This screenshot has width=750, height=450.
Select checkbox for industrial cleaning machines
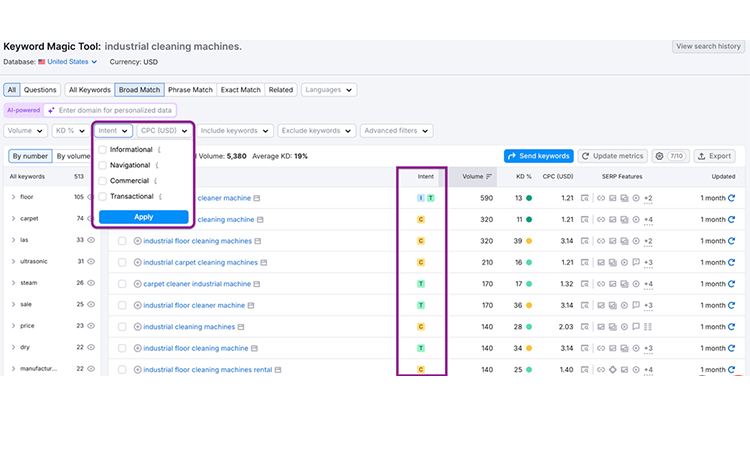click(x=122, y=327)
